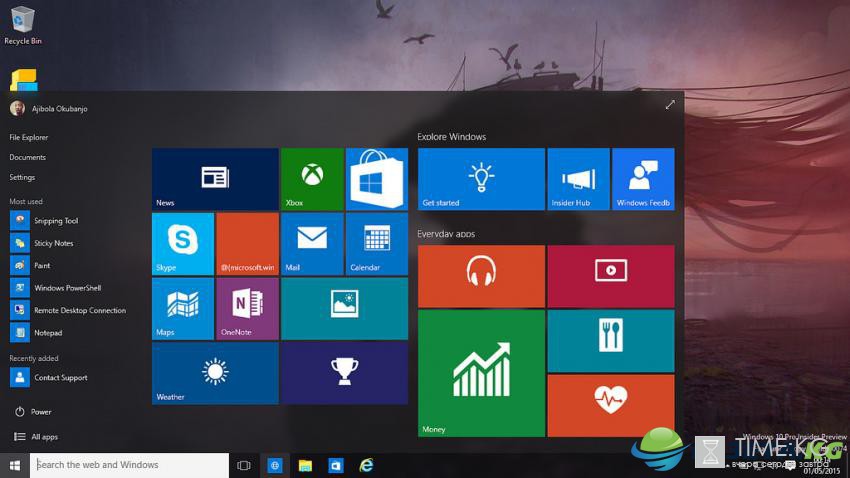Viewport: 850px width, 478px height.
Task: Open the Weather tile
Action: [x=215, y=373]
